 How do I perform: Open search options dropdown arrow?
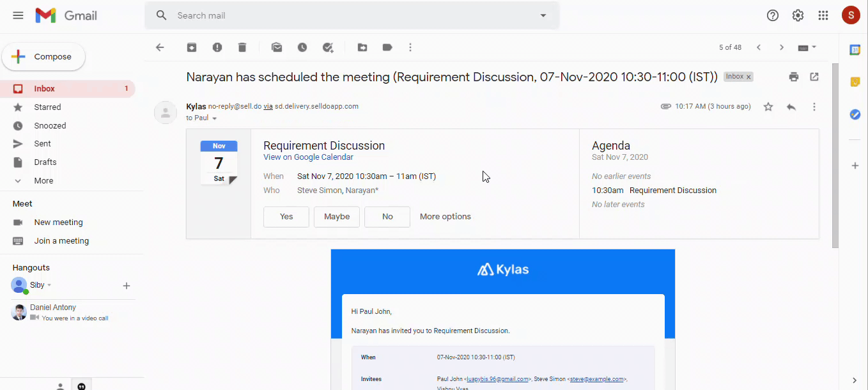(x=543, y=15)
